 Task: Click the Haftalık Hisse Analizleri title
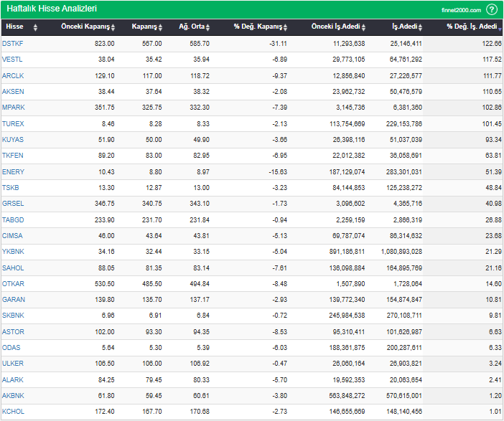click(52, 9)
